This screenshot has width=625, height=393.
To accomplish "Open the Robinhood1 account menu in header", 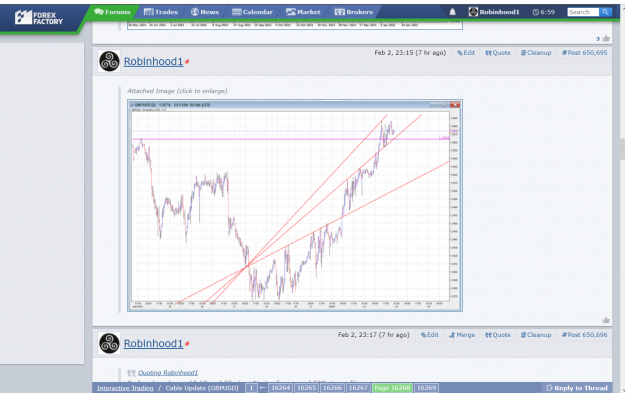I will point(494,12).
